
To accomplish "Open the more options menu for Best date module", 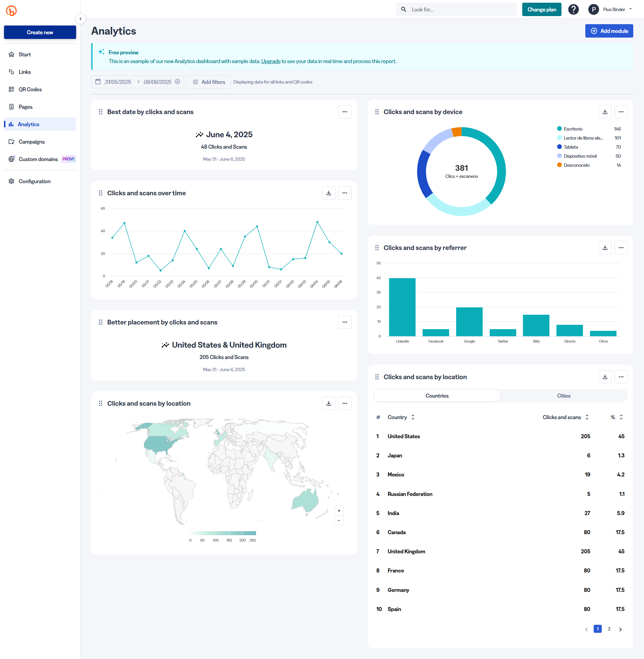I will pos(344,112).
